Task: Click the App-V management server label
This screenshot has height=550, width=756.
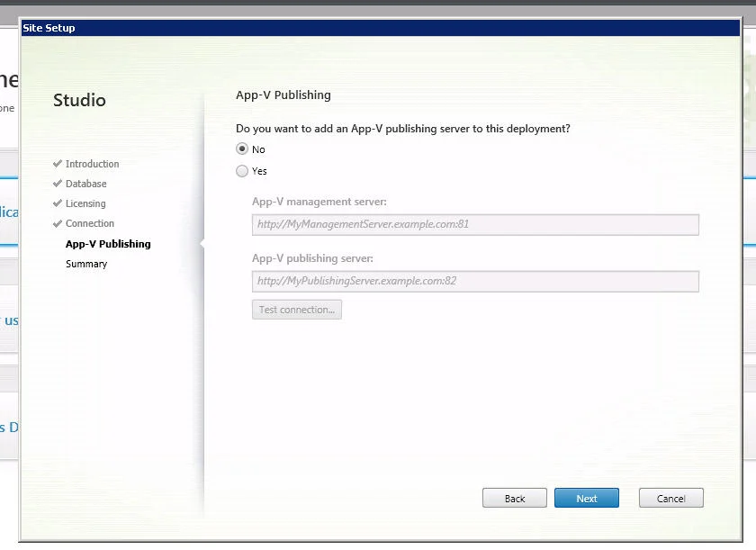Action: click(319, 202)
